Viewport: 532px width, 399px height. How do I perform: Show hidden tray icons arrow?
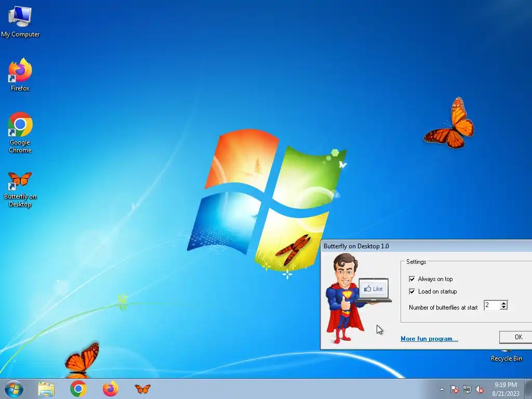(x=442, y=389)
